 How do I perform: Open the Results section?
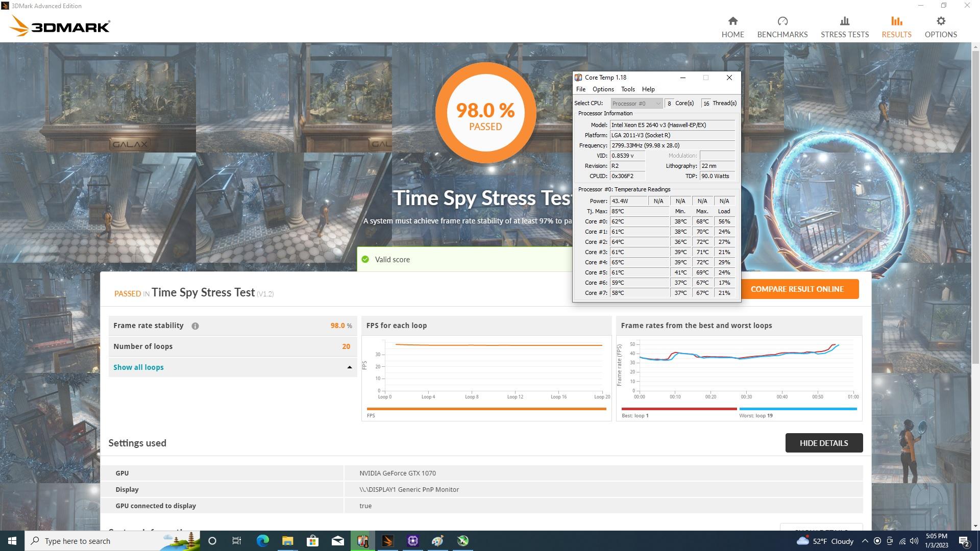tap(896, 27)
